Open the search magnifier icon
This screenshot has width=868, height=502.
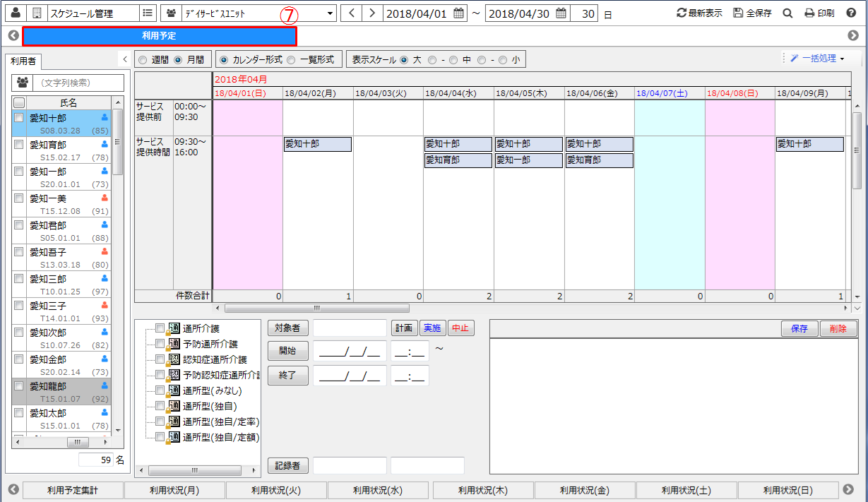click(787, 12)
